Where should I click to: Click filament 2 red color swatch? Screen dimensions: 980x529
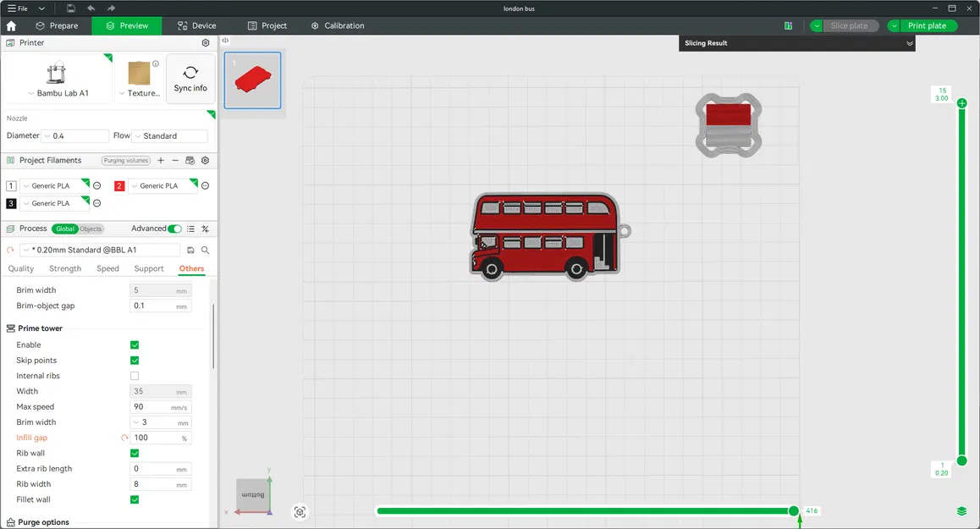point(119,185)
